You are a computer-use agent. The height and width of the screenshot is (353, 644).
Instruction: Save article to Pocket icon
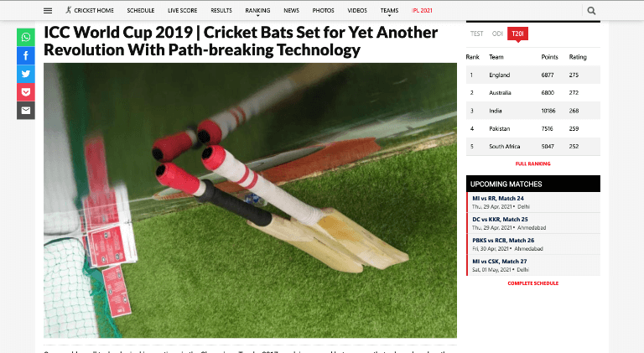click(x=26, y=92)
